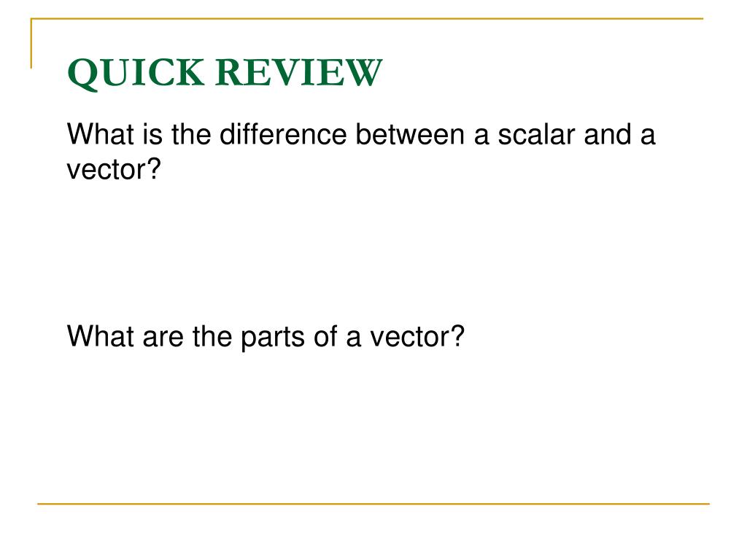Click 'vector?' ending the first question
Image resolution: width=747 pixels, height=560 pixels.
114,169
